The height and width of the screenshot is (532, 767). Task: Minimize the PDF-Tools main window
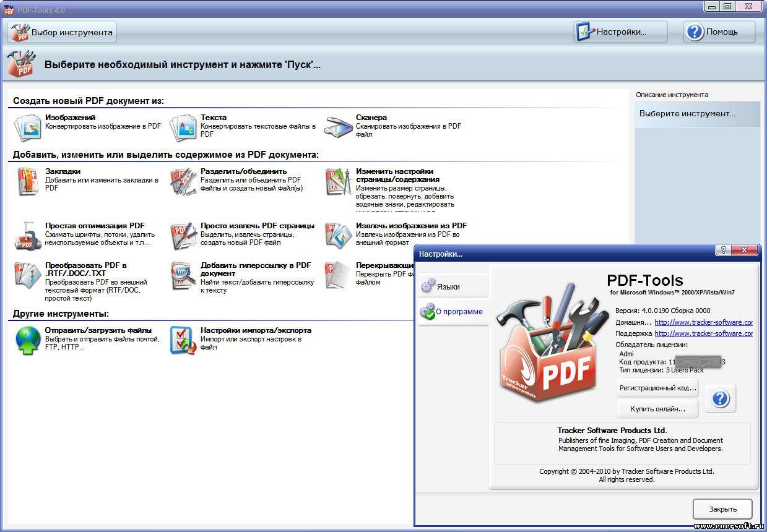[712, 6]
